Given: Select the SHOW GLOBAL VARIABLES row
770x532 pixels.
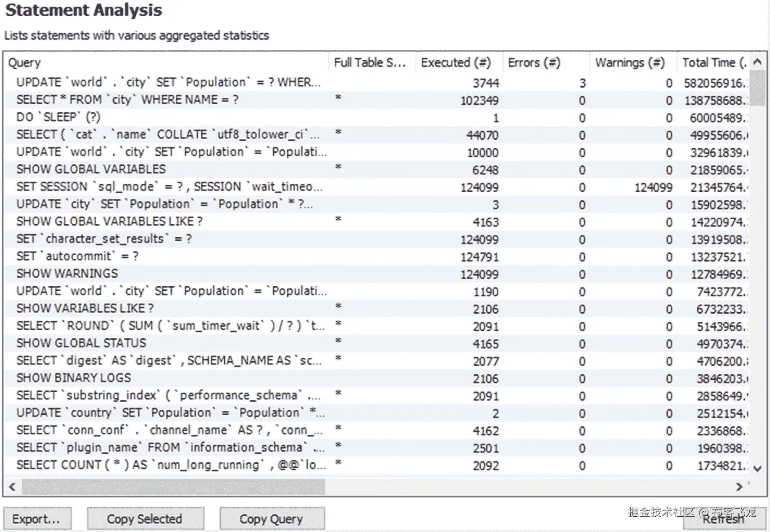Looking at the screenshot, I should [377, 169].
